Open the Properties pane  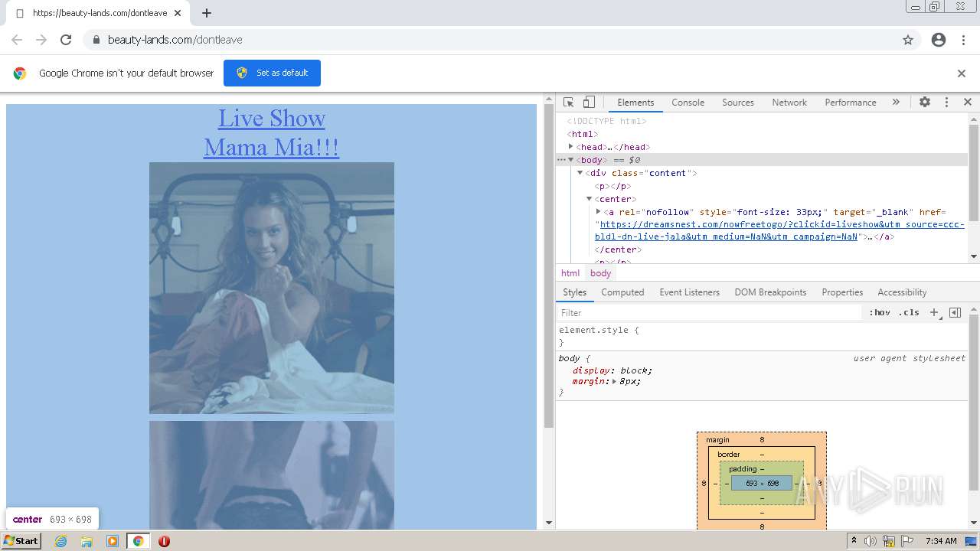(x=842, y=292)
